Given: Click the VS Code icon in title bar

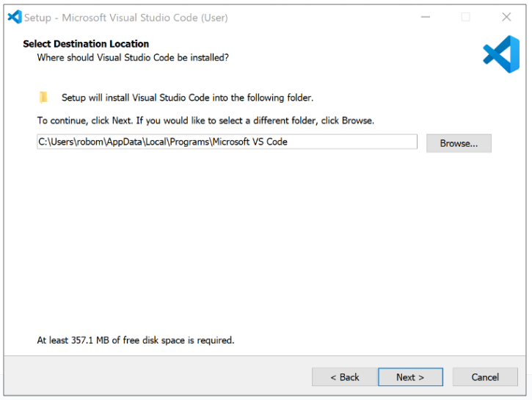Looking at the screenshot, I should click(x=14, y=17).
